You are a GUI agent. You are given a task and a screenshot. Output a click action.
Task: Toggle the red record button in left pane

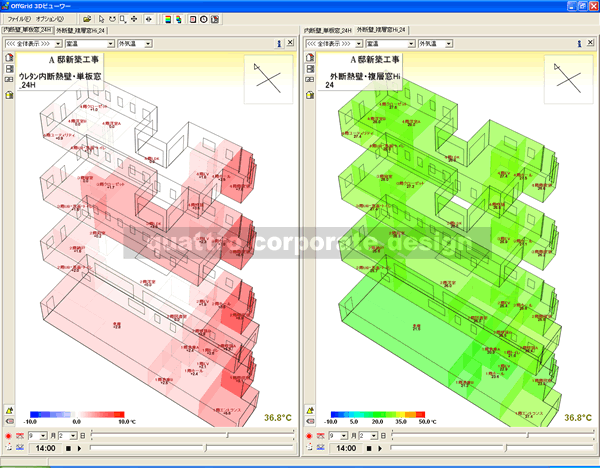click(x=8, y=436)
